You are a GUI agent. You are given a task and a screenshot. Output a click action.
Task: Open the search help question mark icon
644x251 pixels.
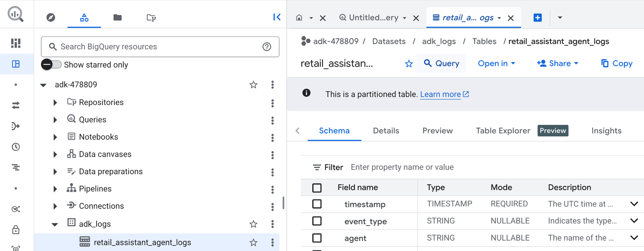click(x=267, y=47)
